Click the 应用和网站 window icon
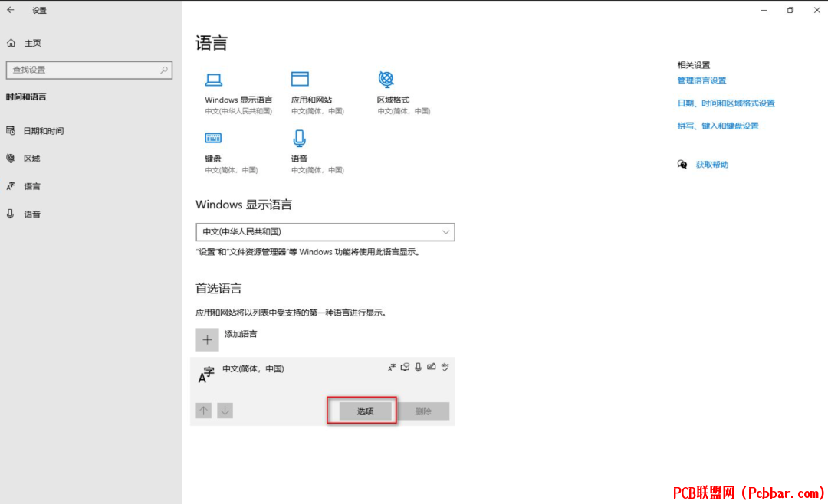The image size is (828, 504). tap(300, 79)
